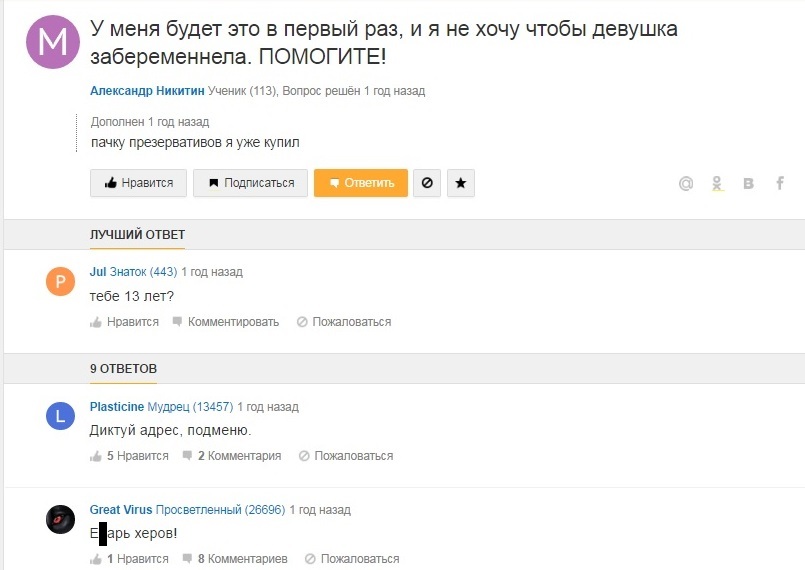Click the crossed-circle icon next to Ответить

click(x=427, y=183)
